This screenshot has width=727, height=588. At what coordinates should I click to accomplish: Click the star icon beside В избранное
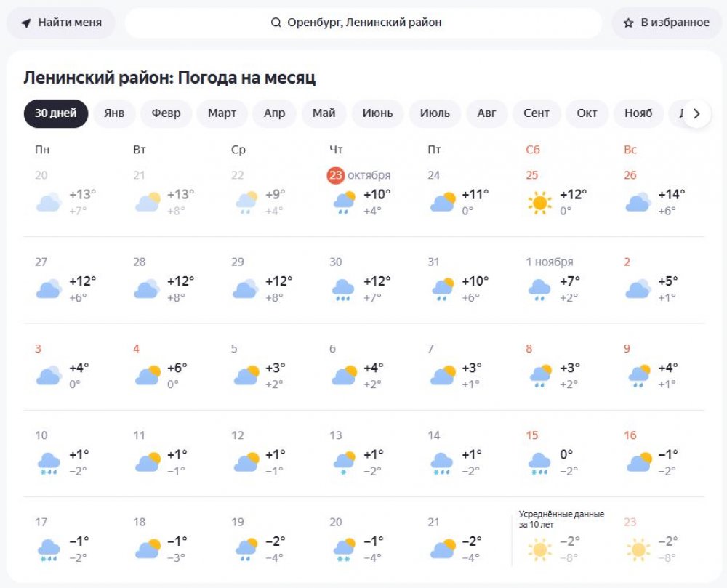[x=629, y=23]
